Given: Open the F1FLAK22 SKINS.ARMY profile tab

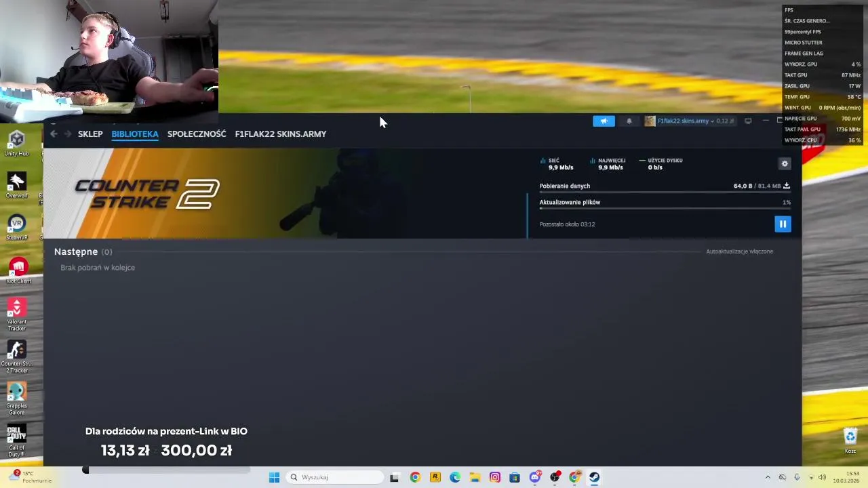Looking at the screenshot, I should point(281,134).
